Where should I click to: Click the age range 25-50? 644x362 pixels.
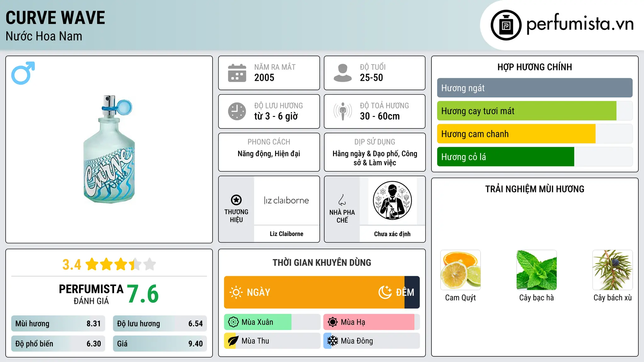[371, 78]
